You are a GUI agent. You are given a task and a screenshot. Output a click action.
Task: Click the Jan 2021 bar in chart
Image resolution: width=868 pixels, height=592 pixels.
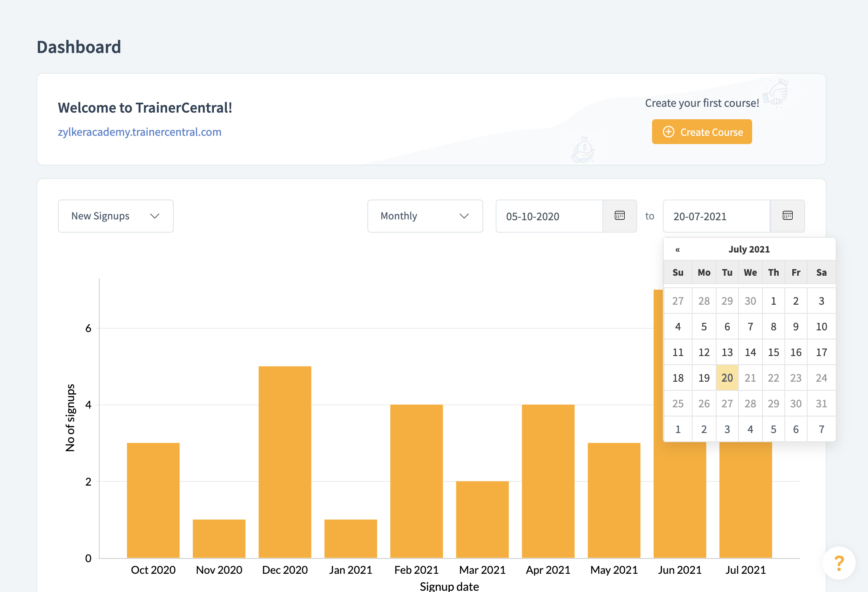350,539
